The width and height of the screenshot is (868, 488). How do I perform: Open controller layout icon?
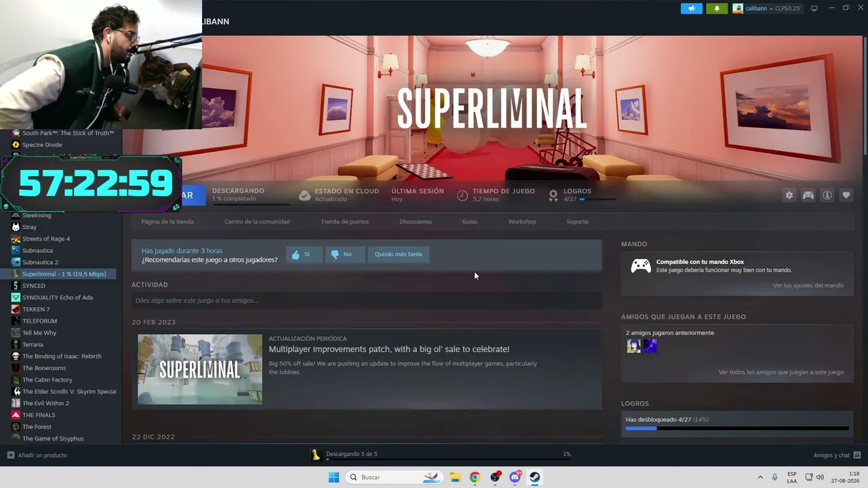[808, 195]
